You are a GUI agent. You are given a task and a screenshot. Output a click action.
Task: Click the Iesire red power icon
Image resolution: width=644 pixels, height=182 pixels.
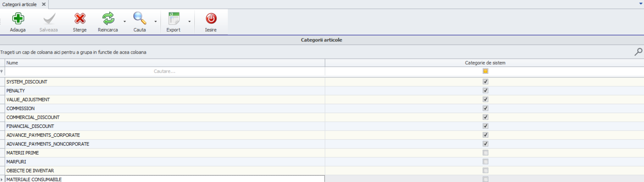[x=211, y=19]
